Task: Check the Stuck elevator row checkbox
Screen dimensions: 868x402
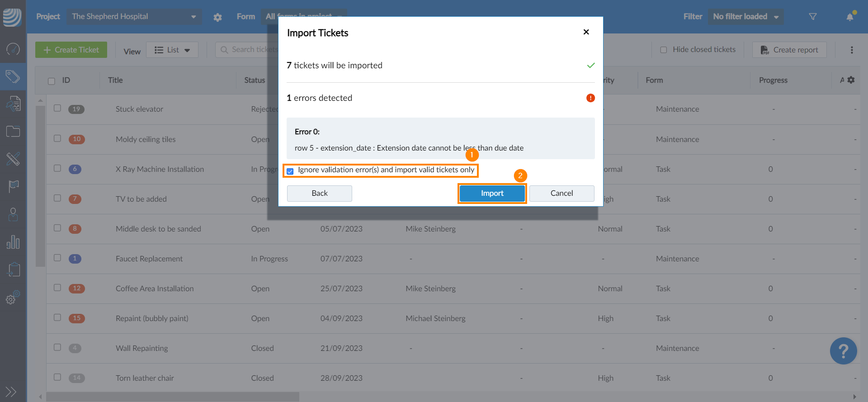Action: pyautogui.click(x=57, y=108)
